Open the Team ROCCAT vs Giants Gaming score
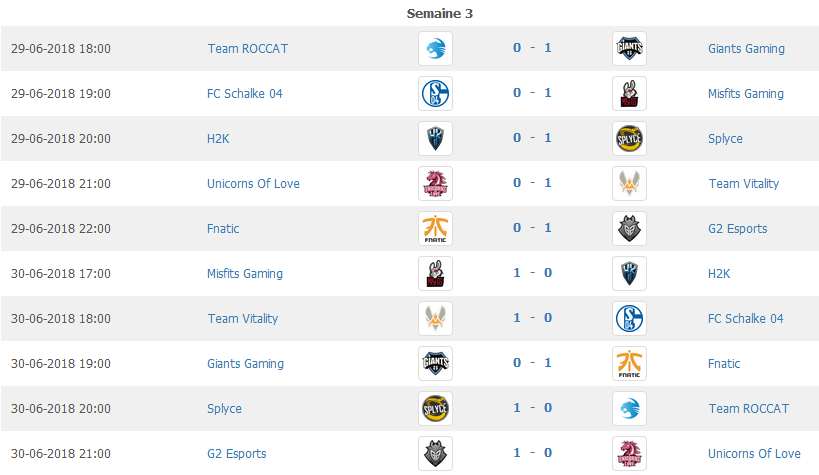This screenshot has height=475, width=819. [532, 48]
